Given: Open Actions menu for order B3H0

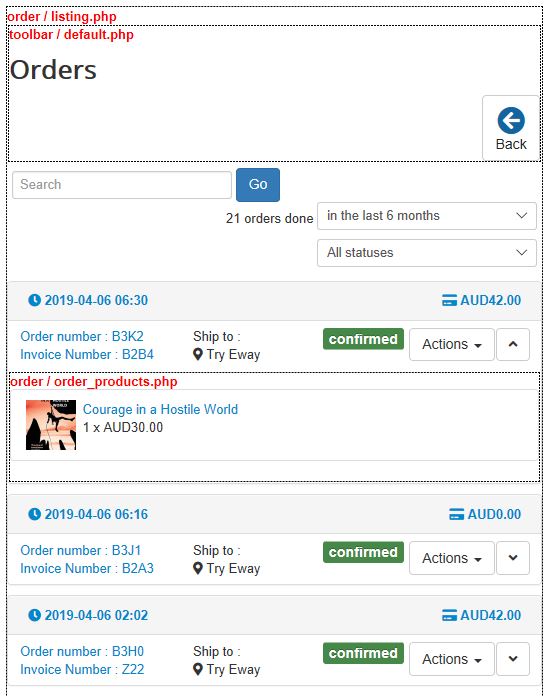Looking at the screenshot, I should [451, 659].
